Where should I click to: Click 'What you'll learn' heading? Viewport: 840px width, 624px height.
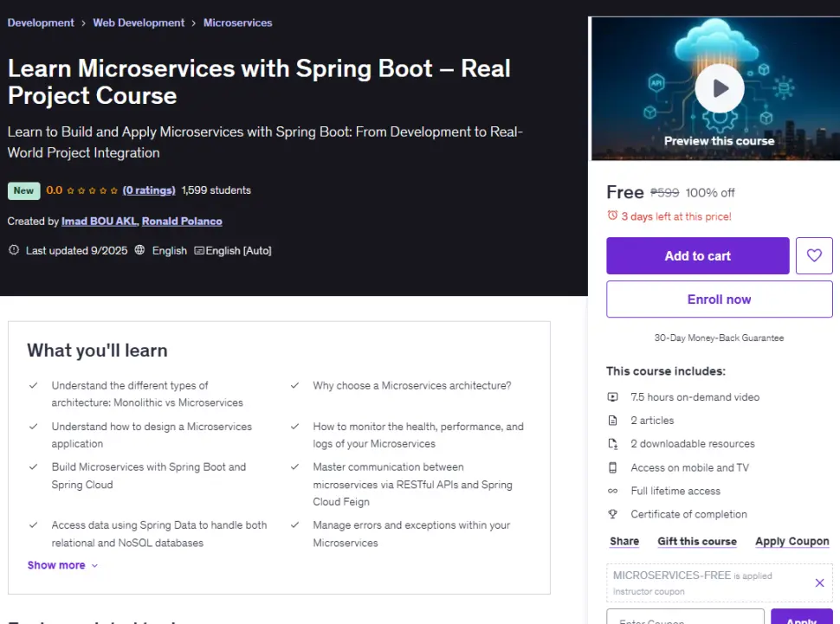click(97, 351)
